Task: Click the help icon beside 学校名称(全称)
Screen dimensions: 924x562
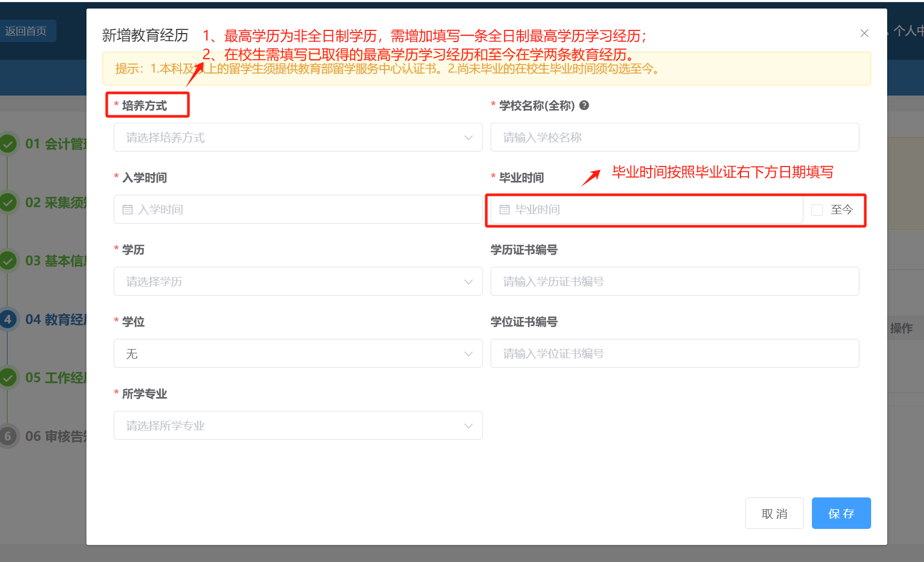Action: point(584,106)
